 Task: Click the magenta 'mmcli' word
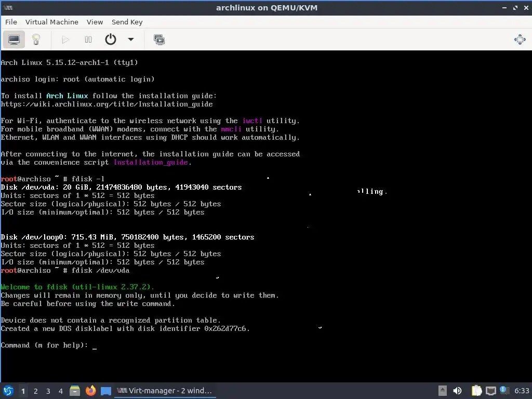point(231,129)
